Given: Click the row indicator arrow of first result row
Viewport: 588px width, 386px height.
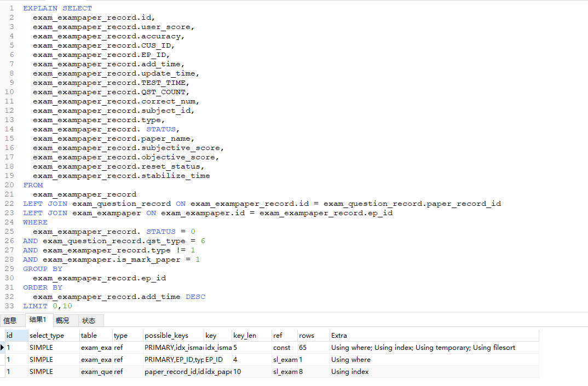Looking at the screenshot, I should pyautogui.click(x=2, y=347).
